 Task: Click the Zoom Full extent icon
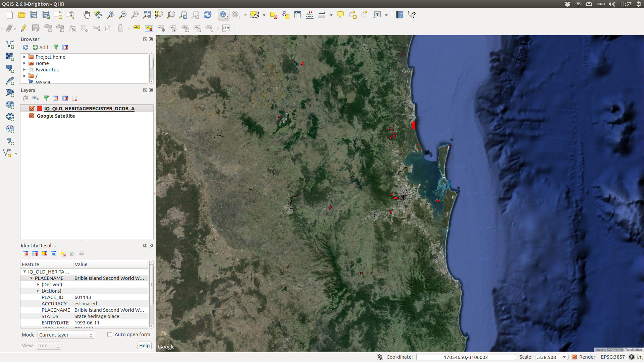[x=147, y=15]
